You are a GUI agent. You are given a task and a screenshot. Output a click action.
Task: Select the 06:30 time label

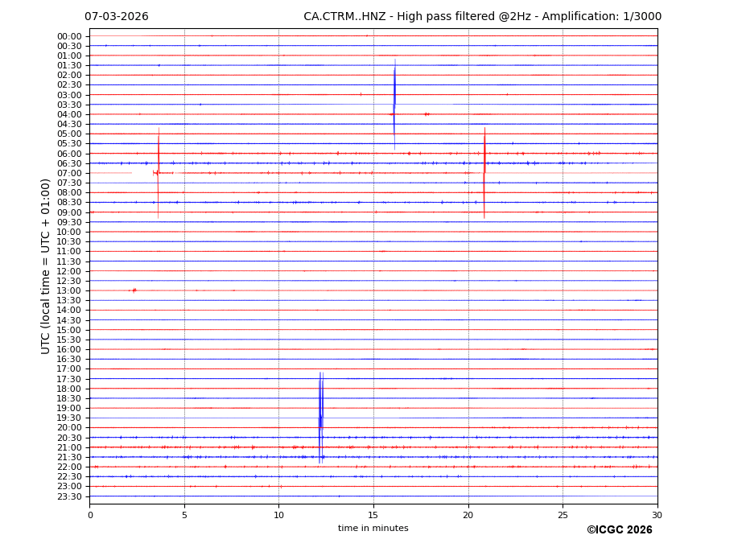coord(69,163)
